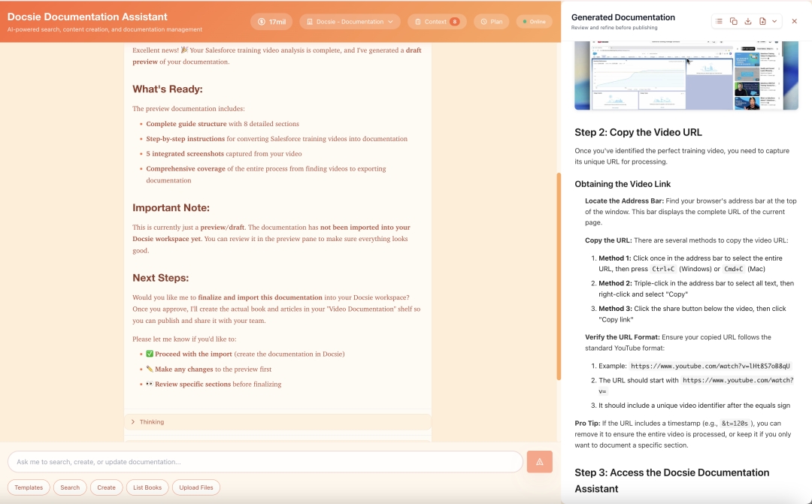Click the Pro Tip paragraph
This screenshot has width=812, height=504.
683,434
